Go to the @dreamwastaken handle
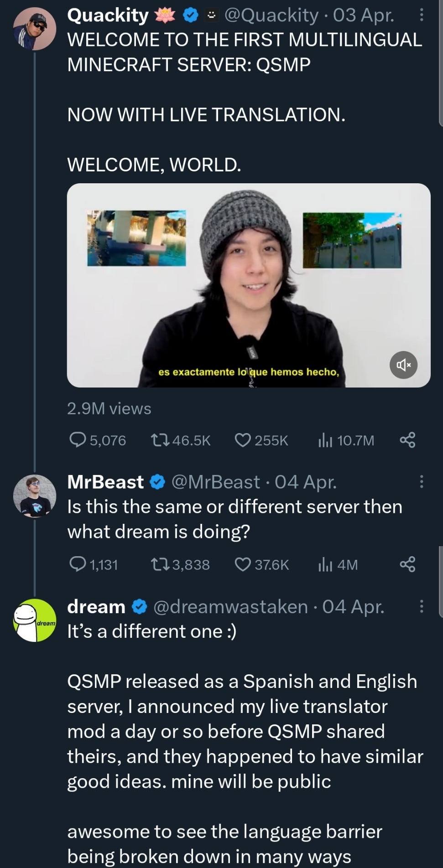 [x=230, y=607]
